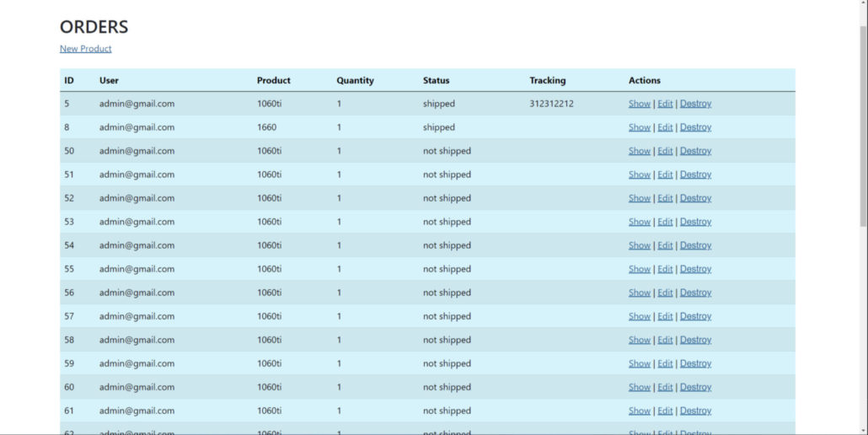Screen dimensions: 868x435
Task: Destroy order 51
Action: [x=695, y=175]
